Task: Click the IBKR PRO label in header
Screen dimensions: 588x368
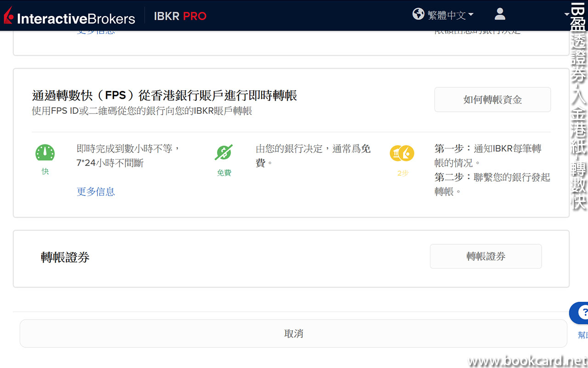Action: (x=180, y=17)
